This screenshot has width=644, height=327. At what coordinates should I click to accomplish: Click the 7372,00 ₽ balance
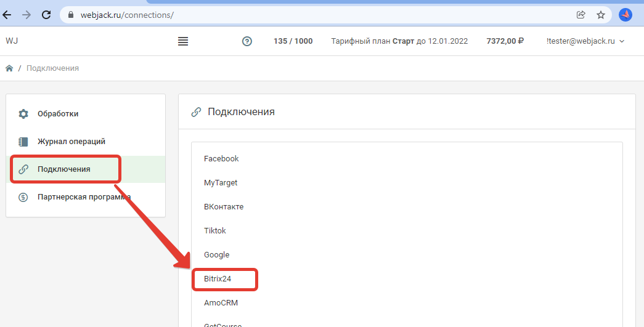pyautogui.click(x=505, y=41)
